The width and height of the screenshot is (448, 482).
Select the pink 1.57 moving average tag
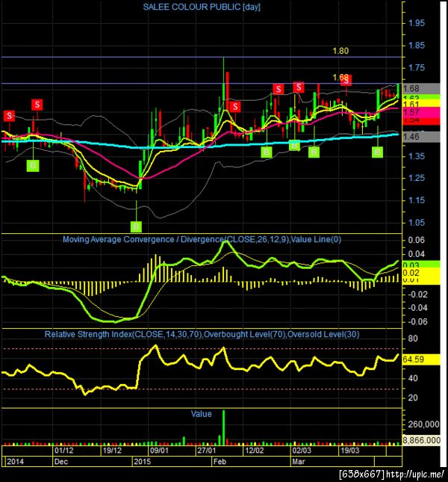coord(420,112)
